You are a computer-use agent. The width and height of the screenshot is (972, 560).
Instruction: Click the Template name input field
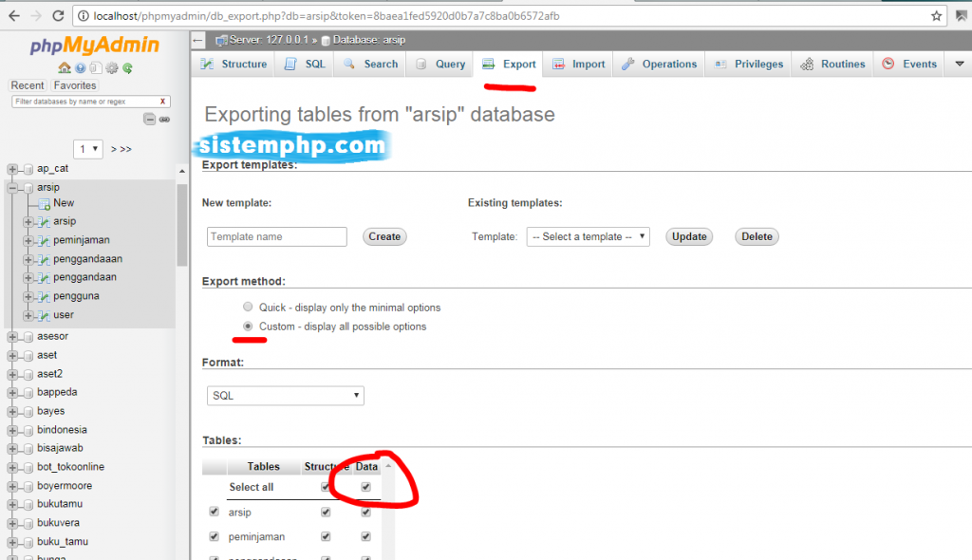coord(276,236)
